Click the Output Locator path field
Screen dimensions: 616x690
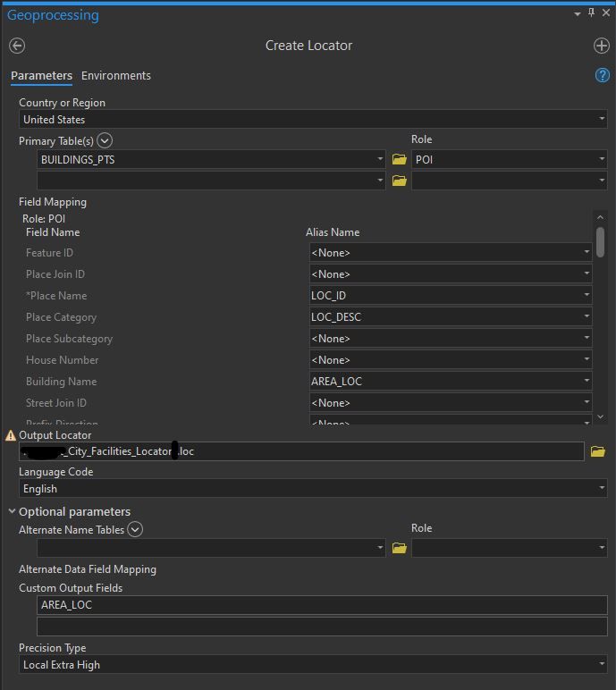(304, 451)
